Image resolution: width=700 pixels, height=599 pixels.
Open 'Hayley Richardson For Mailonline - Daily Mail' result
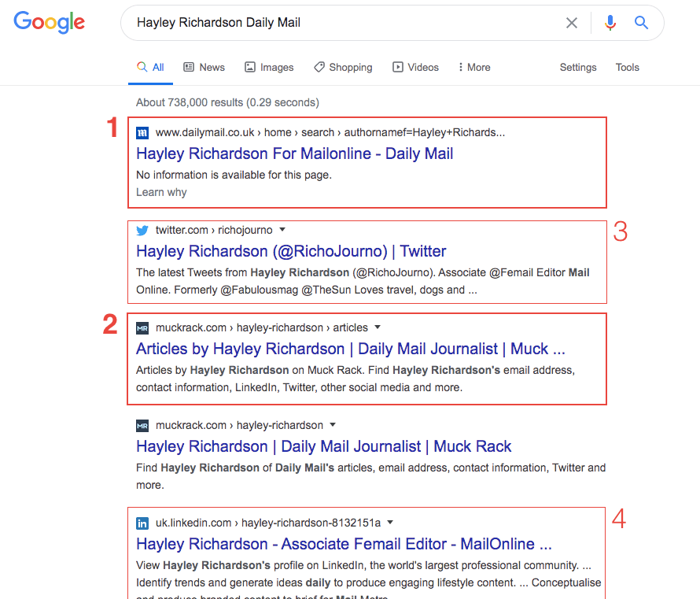pyautogui.click(x=295, y=153)
